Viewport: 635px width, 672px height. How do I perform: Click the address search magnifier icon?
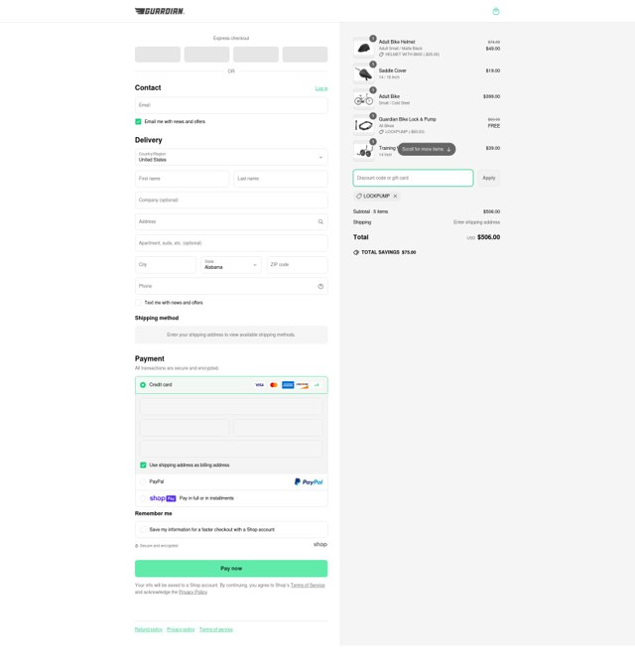[x=320, y=221]
